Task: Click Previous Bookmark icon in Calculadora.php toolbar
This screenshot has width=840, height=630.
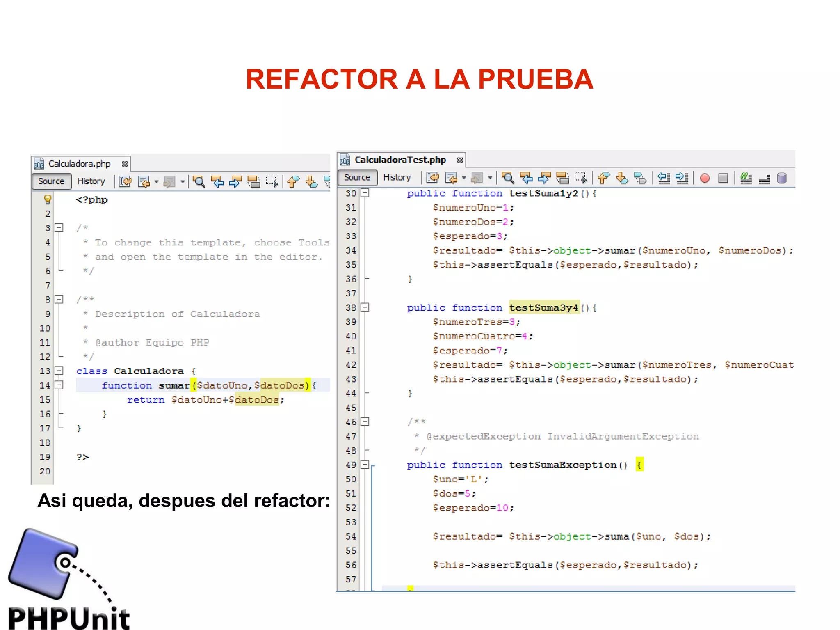Action: point(293,181)
